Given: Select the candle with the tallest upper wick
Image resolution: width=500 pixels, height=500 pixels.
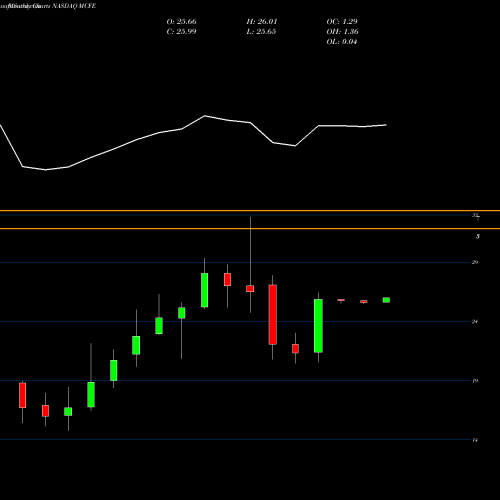Looking at the screenshot, I should point(250,265).
